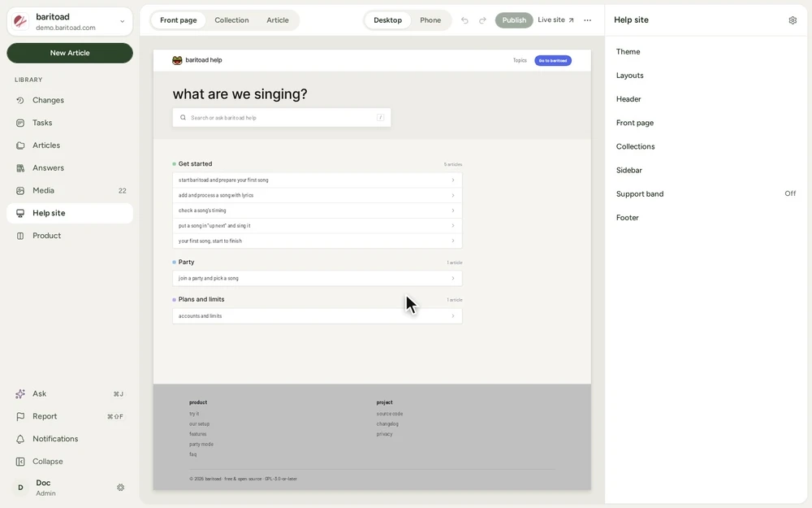Click the Publish button

pyautogui.click(x=514, y=20)
